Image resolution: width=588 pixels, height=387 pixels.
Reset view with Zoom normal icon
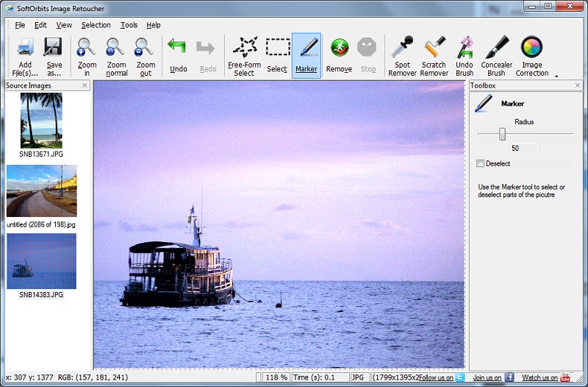tap(115, 47)
